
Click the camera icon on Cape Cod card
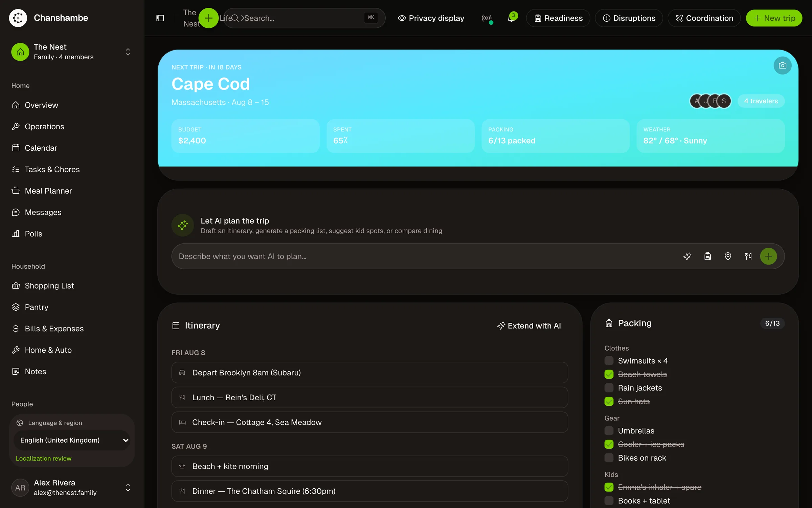pos(782,65)
